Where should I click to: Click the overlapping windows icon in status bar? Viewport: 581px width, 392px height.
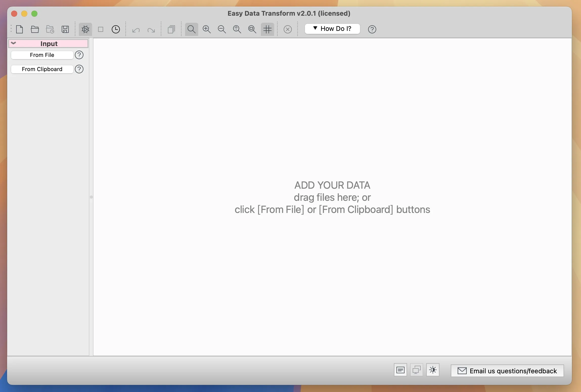pos(417,370)
